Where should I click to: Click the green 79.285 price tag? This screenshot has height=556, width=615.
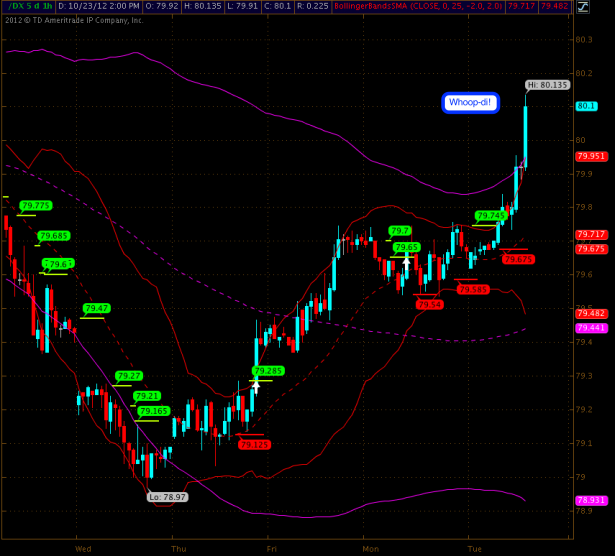(267, 371)
